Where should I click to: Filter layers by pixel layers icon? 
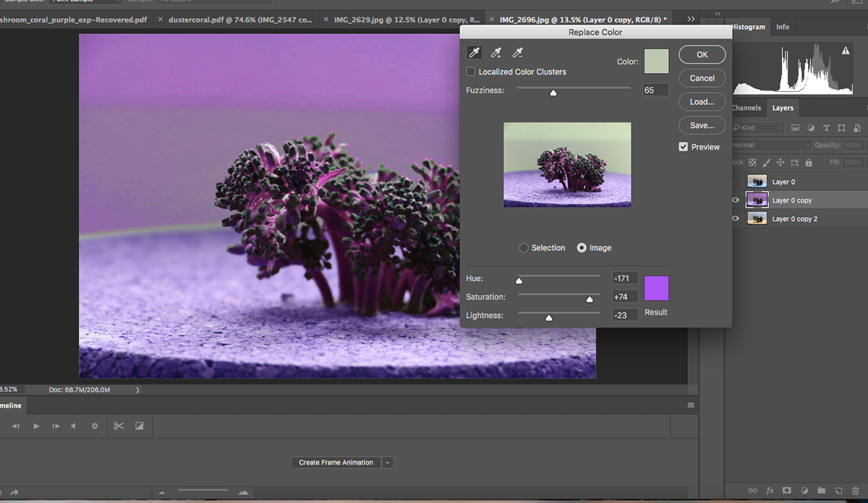point(796,127)
